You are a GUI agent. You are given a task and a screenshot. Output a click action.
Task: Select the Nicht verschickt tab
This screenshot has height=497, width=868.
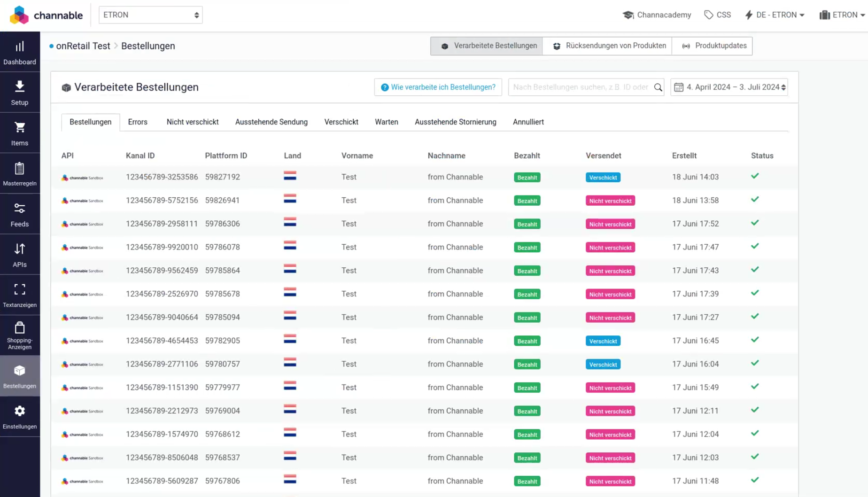click(192, 122)
